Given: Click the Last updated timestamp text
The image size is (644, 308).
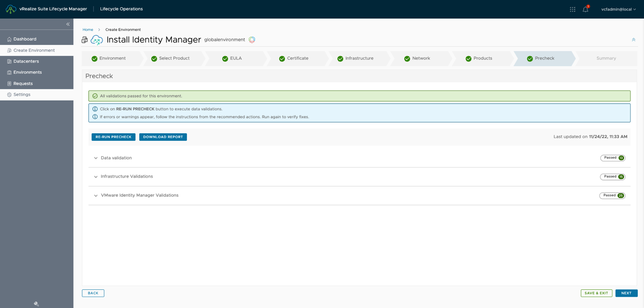Looking at the screenshot, I should tap(590, 137).
